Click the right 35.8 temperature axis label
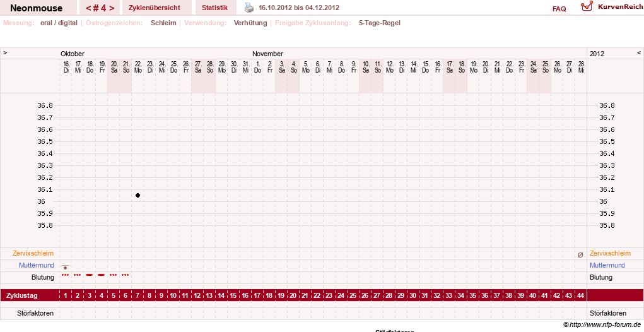This screenshot has height=332, width=644. coord(607,225)
